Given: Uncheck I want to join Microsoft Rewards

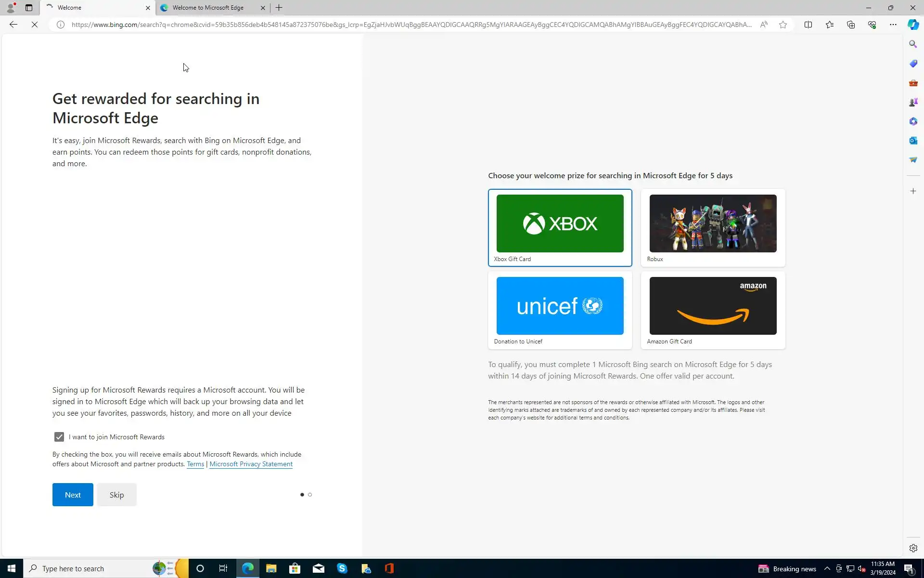Looking at the screenshot, I should (x=59, y=437).
